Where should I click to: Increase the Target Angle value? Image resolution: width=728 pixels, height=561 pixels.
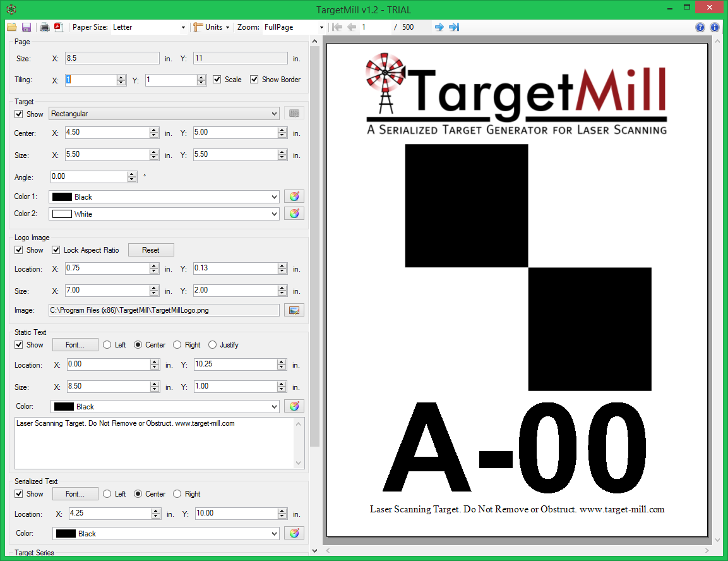pyautogui.click(x=133, y=174)
